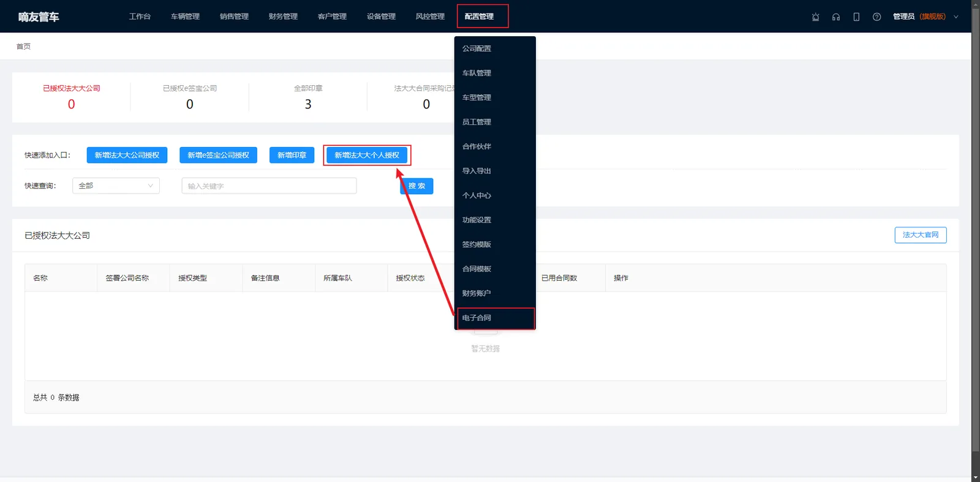Image resolution: width=980 pixels, height=482 pixels.
Task: Open the 财务管理 menu
Action: [283, 17]
